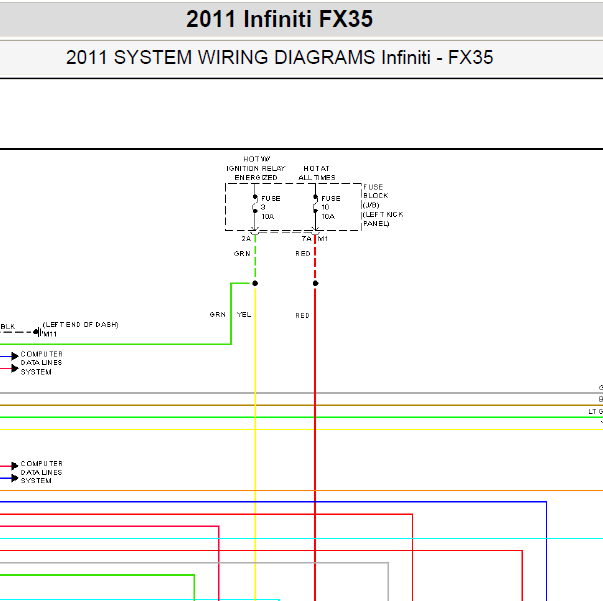Click the "M11" ground connector label

pyautogui.click(x=50, y=334)
